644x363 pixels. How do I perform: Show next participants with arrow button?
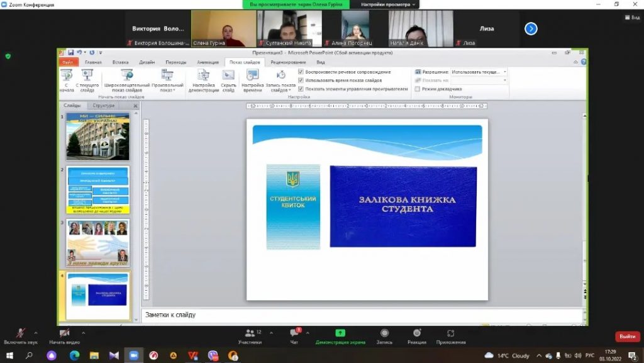(531, 28)
